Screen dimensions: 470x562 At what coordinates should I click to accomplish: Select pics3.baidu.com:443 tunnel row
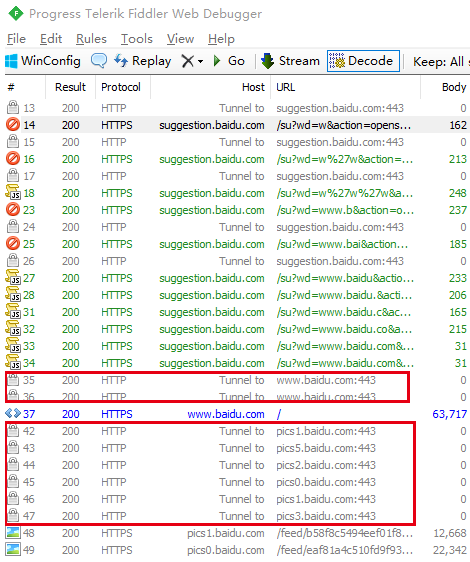pyautogui.click(x=237, y=516)
